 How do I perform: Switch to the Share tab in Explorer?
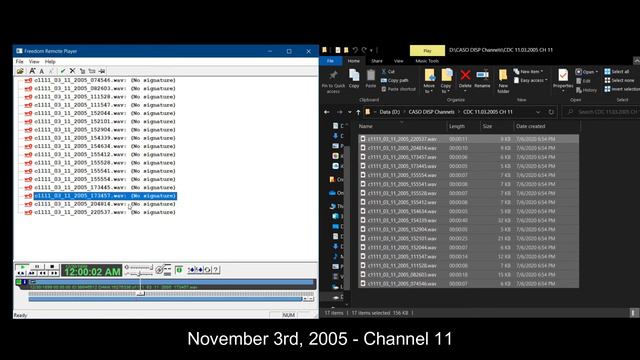(x=377, y=61)
